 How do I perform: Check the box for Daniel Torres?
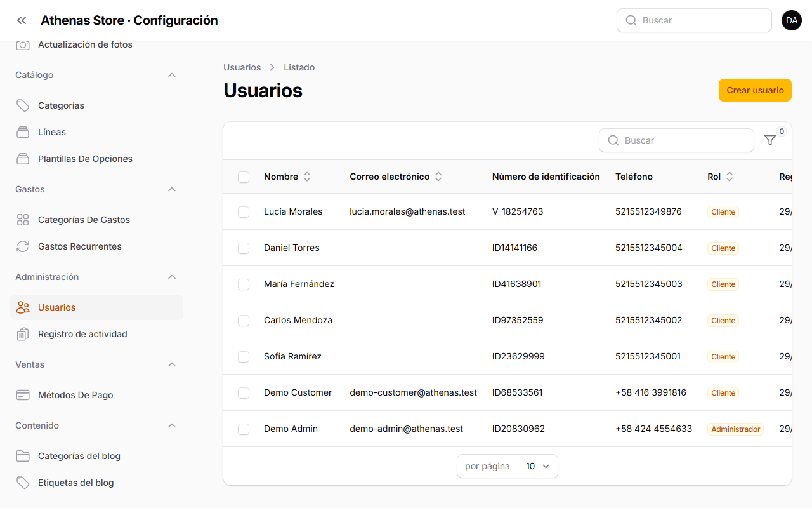click(244, 248)
